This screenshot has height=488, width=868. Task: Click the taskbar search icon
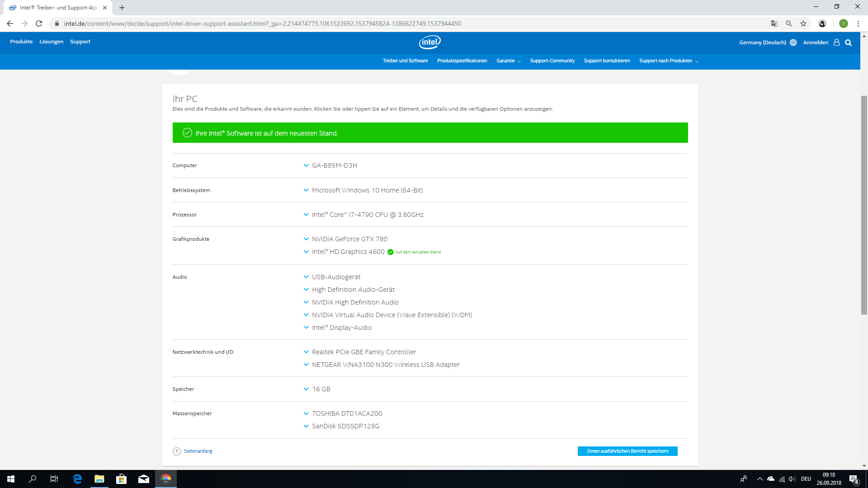coord(33,479)
